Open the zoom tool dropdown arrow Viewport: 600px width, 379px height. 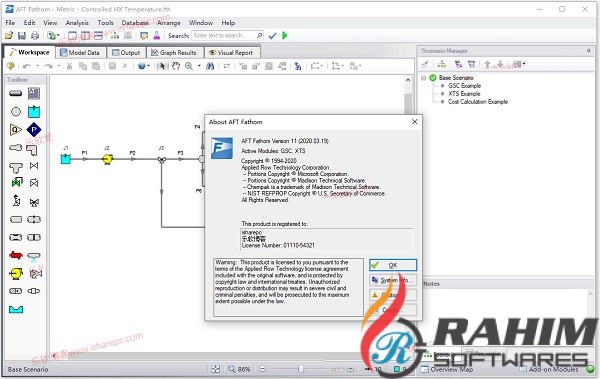coord(199,66)
